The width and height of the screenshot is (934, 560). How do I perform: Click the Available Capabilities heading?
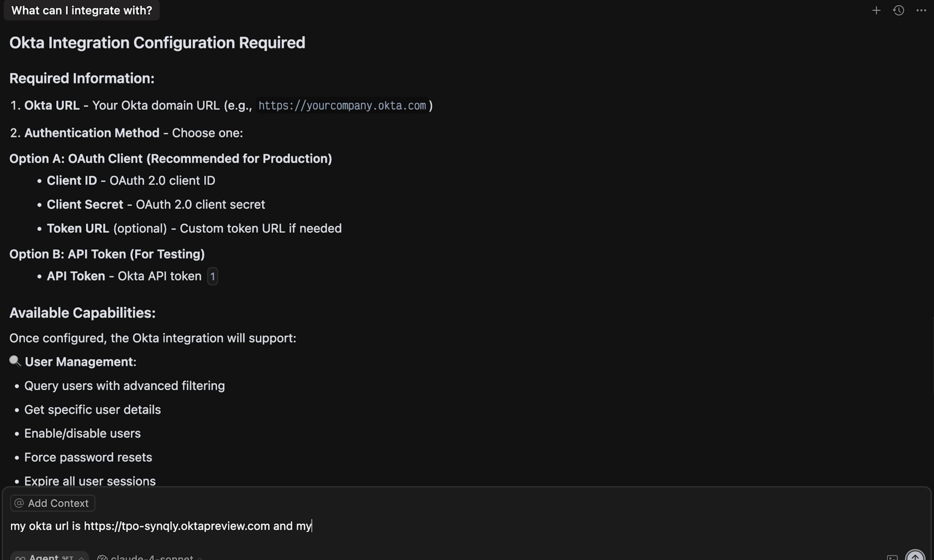(82, 313)
